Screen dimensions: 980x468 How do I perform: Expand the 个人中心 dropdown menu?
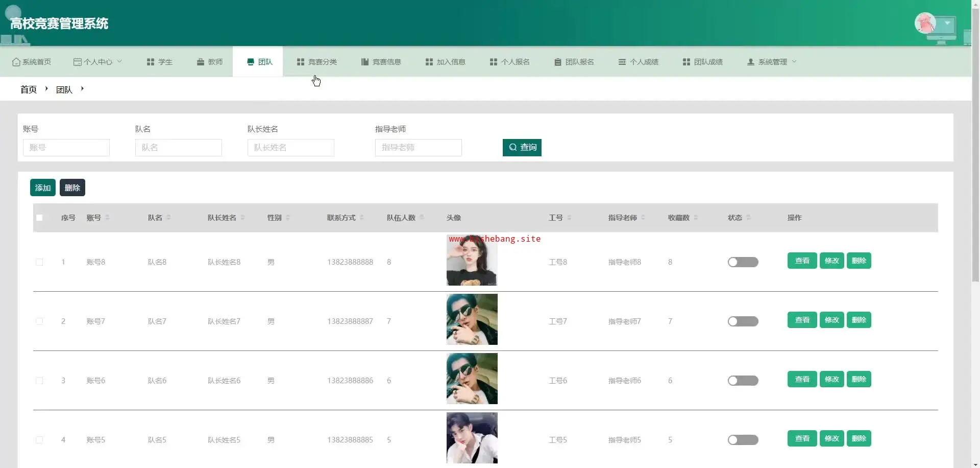(98, 62)
